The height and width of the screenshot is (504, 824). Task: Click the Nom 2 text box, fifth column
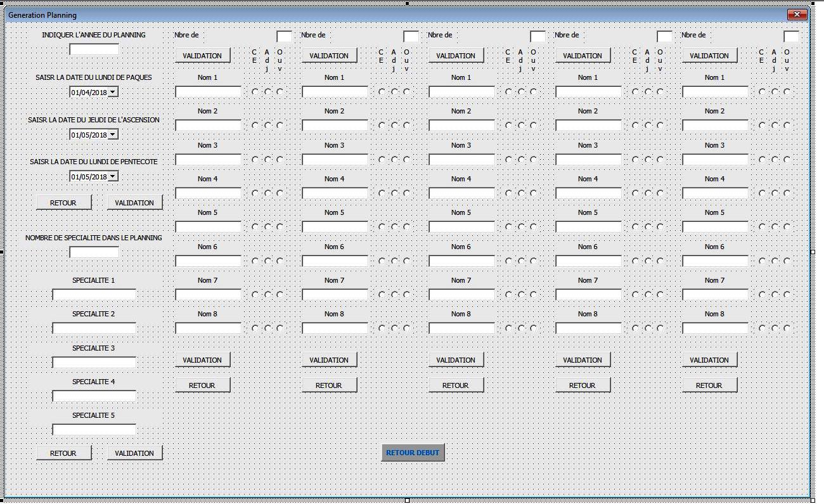[716, 126]
